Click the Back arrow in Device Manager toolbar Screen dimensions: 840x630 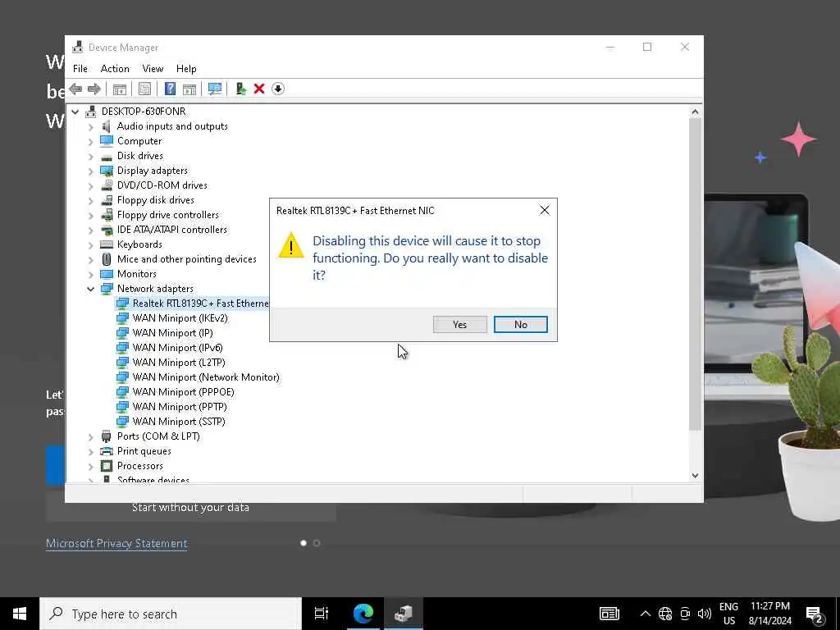[x=75, y=89]
